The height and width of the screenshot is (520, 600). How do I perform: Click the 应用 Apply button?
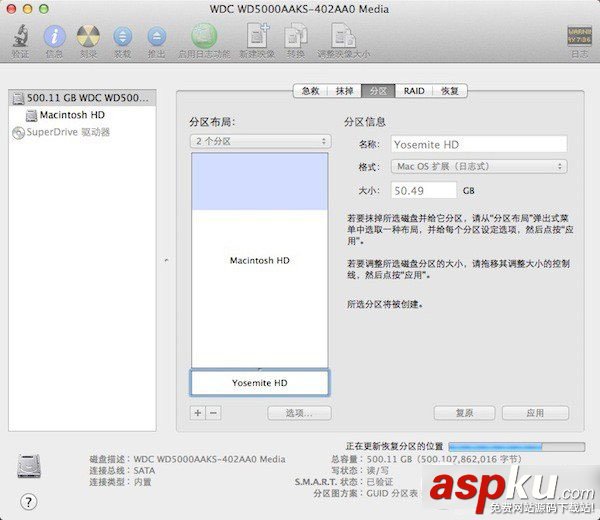pos(535,413)
